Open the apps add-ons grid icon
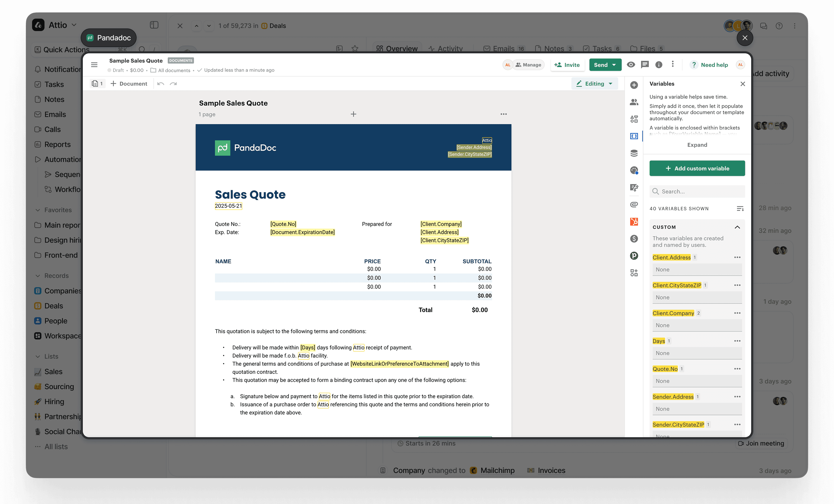834x504 pixels. tap(634, 273)
